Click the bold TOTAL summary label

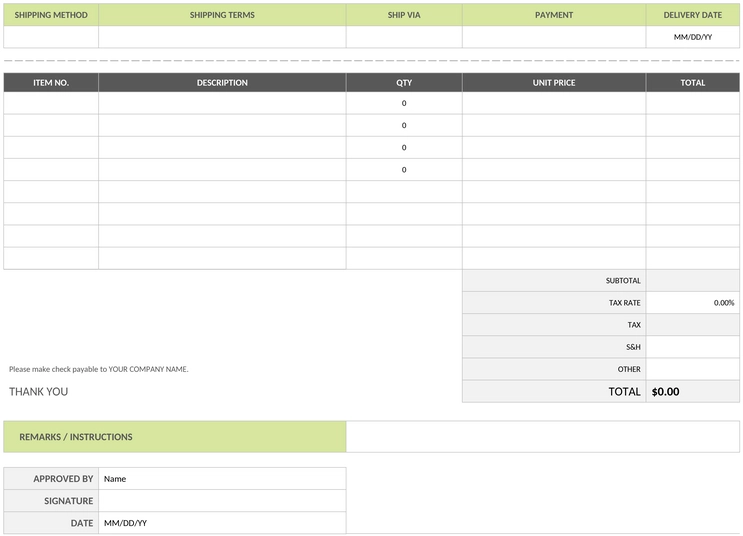tap(624, 391)
